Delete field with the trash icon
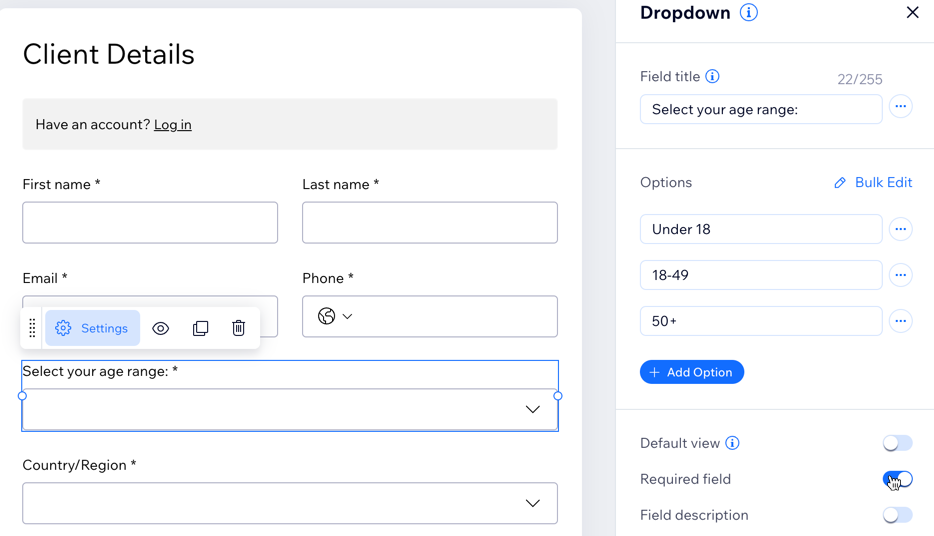This screenshot has width=934, height=536. tap(238, 328)
